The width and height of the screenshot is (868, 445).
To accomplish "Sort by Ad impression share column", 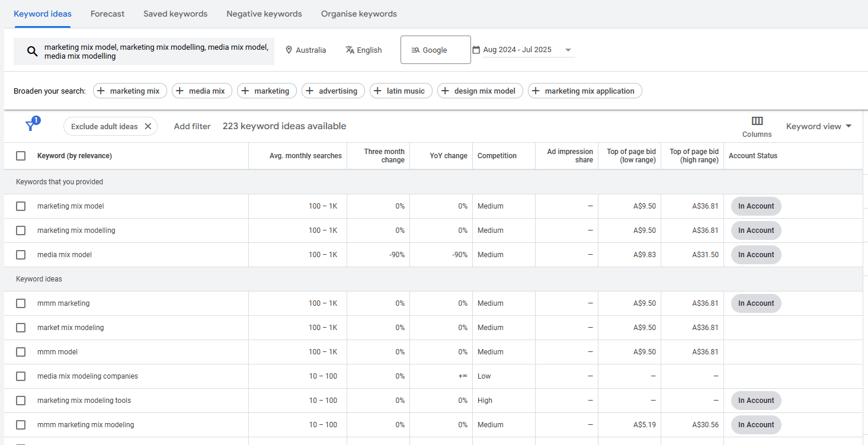I will [570, 156].
